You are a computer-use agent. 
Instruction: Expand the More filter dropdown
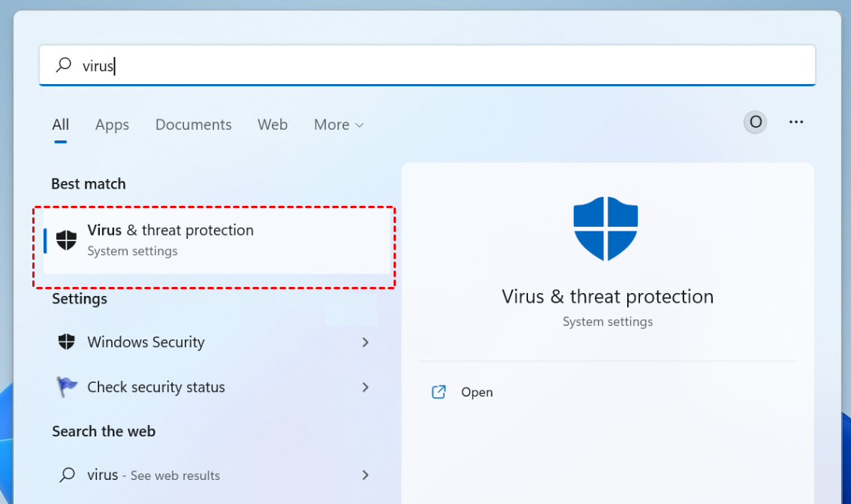tap(339, 125)
